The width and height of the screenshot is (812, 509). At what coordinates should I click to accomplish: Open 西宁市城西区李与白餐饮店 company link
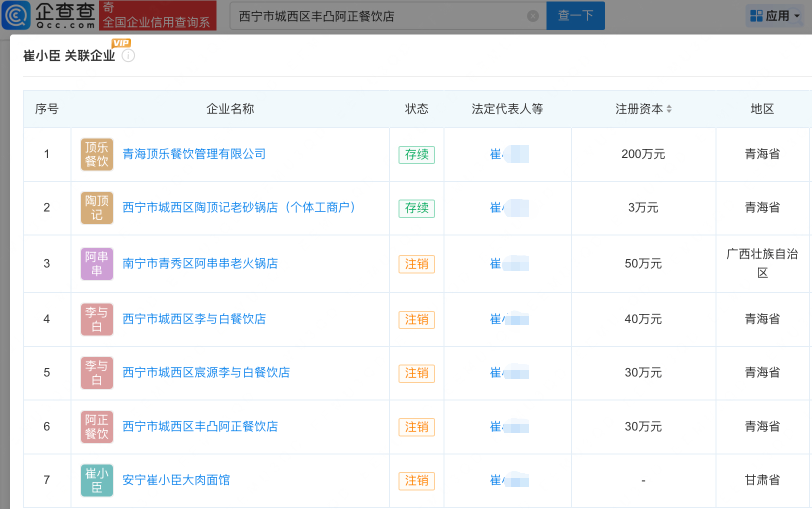point(194,319)
